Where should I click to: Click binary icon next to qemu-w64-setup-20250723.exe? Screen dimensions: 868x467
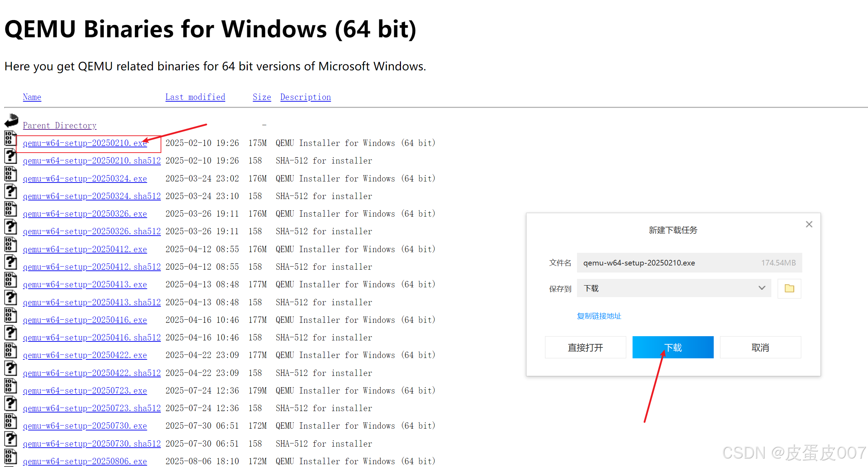tap(10, 386)
